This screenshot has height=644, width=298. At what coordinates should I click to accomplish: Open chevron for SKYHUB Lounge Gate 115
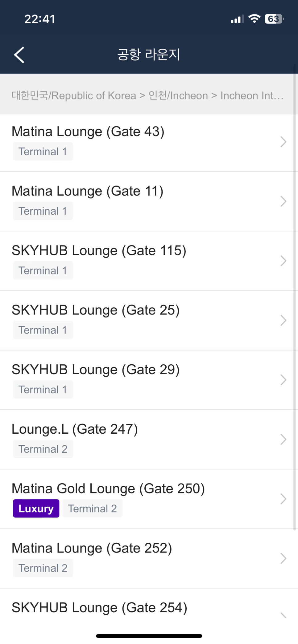point(284,261)
